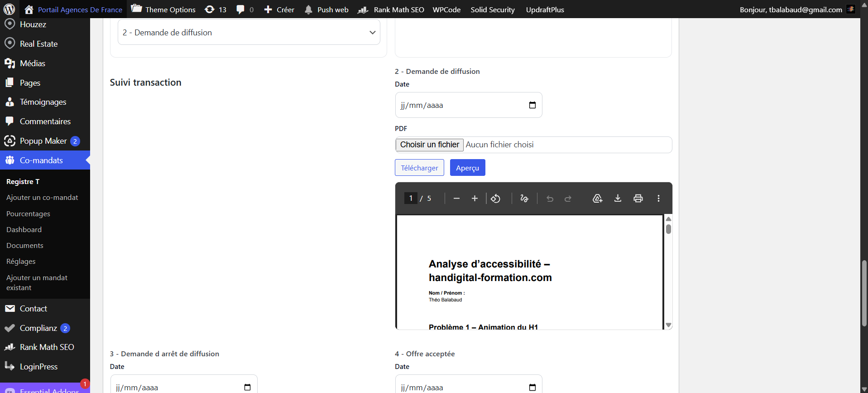This screenshot has width=868, height=393.
Task: Click Ajouter un co-mandat submenu item
Action: [42, 198]
